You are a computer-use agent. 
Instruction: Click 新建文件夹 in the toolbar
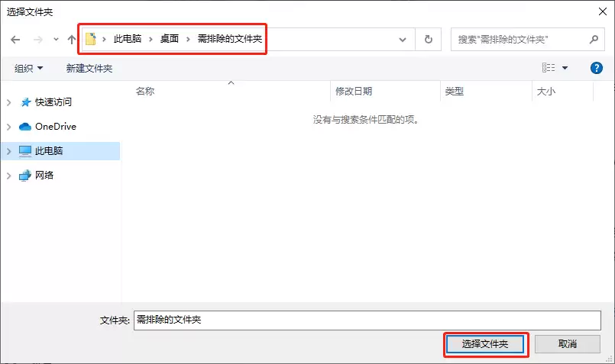click(89, 69)
